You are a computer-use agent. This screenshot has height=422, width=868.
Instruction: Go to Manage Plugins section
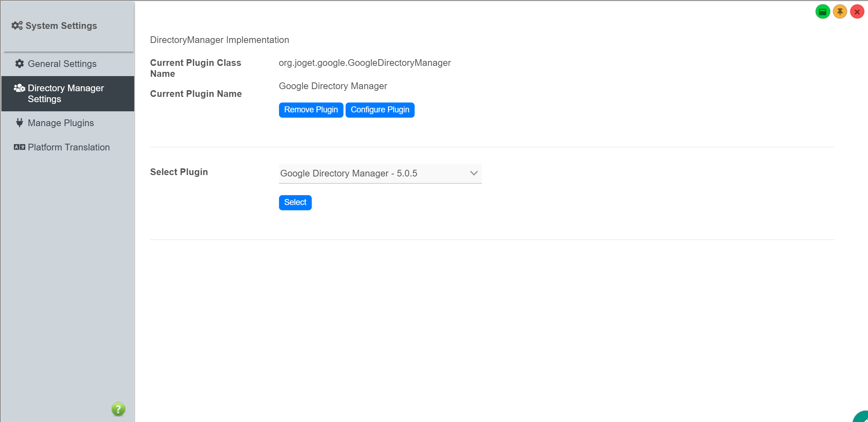click(61, 123)
